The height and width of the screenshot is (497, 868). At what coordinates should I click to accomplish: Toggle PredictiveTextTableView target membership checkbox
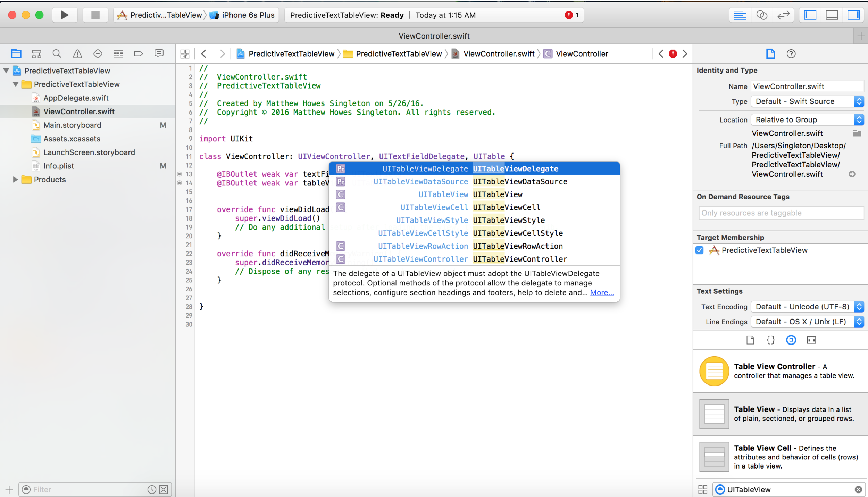coord(700,250)
